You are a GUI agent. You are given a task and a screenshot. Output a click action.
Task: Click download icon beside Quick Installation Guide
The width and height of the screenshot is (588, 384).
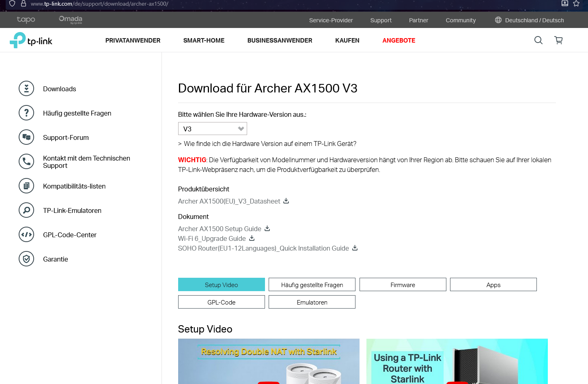355,248
